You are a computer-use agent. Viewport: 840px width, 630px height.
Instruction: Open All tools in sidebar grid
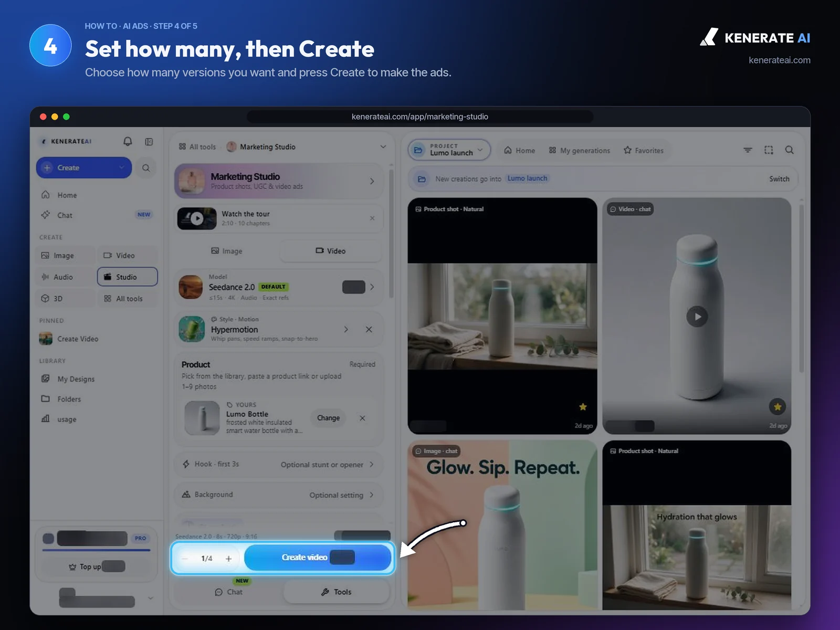point(128,299)
